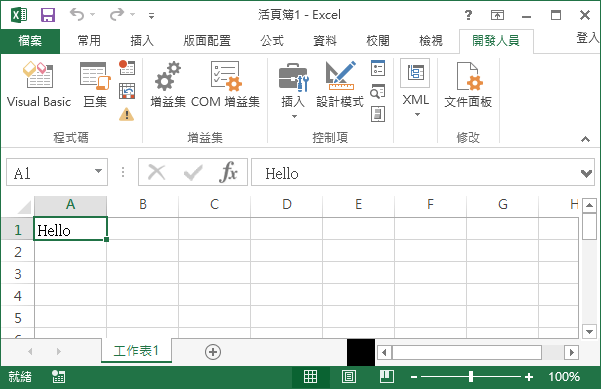This screenshot has height=389, width=601.
Task: Open the Insert Function fx dialog
Action: [x=228, y=172]
